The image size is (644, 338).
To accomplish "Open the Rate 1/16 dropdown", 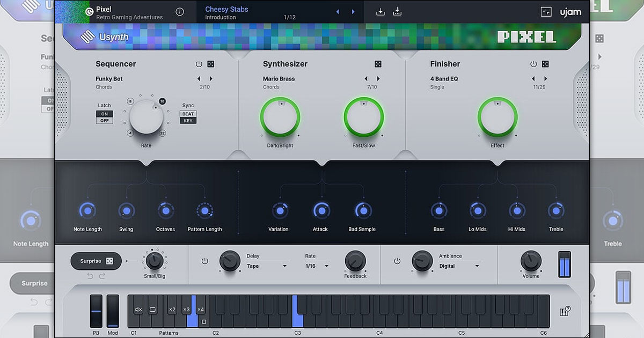I will point(317,266).
